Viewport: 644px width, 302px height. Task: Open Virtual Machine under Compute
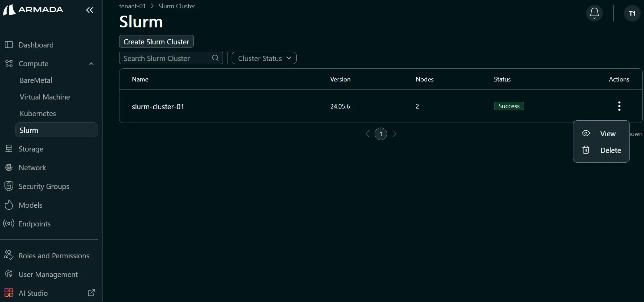click(x=45, y=97)
